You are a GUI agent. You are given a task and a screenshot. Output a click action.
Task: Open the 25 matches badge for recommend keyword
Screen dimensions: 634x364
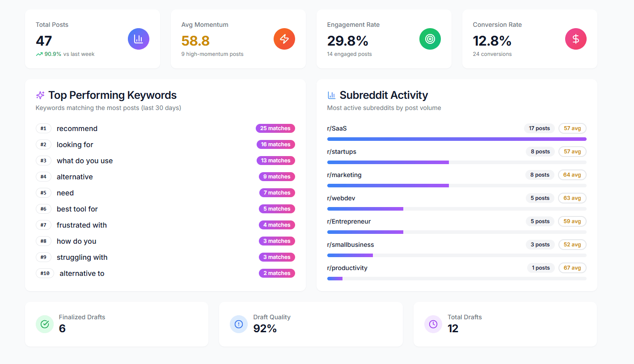[x=275, y=128]
